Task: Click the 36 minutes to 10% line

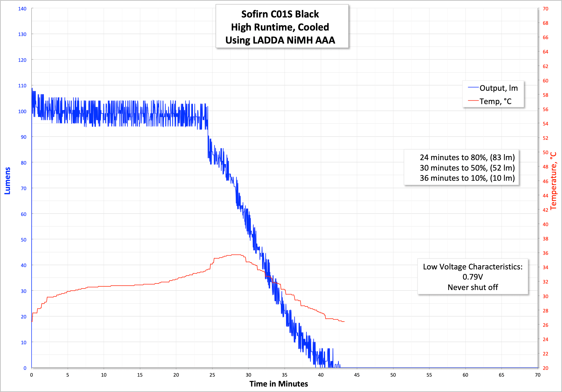Action: [x=467, y=178]
